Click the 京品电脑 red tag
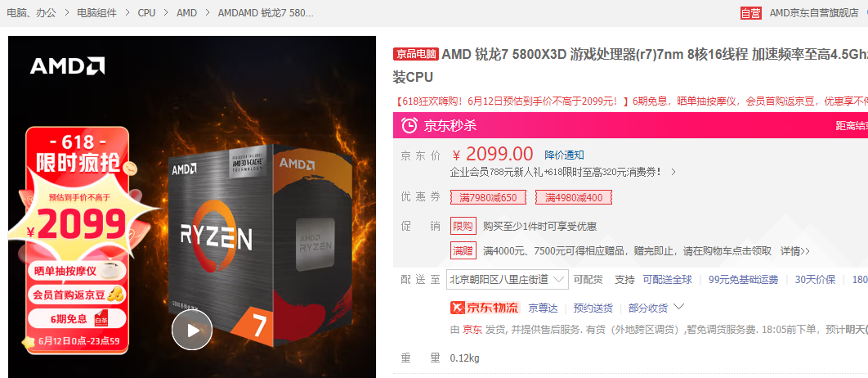This screenshot has height=378, width=868. click(416, 54)
